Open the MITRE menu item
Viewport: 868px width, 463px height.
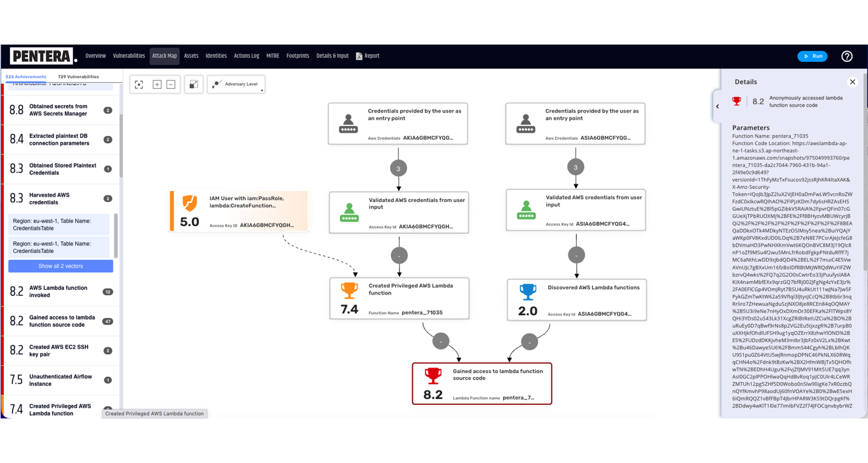point(273,56)
